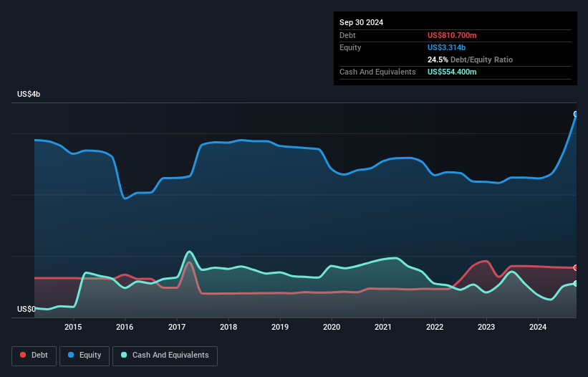
Task: Click the 2018 x-axis label
Action: point(228,327)
